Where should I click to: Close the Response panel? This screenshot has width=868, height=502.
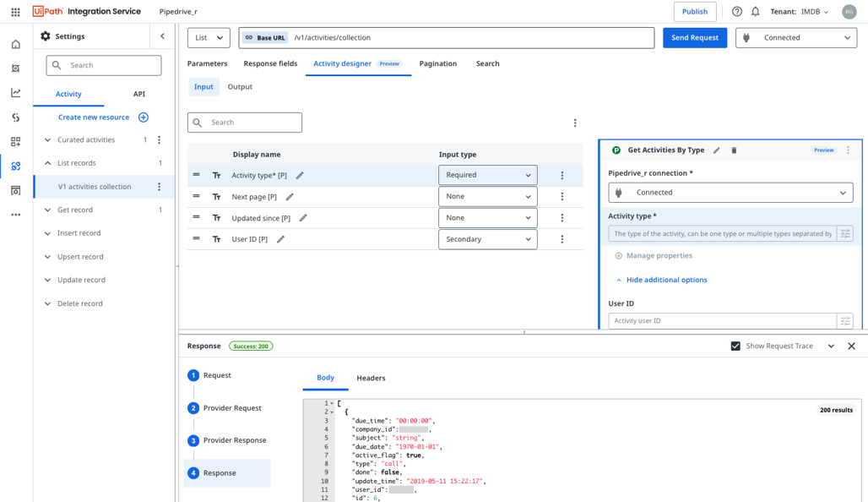coord(851,346)
